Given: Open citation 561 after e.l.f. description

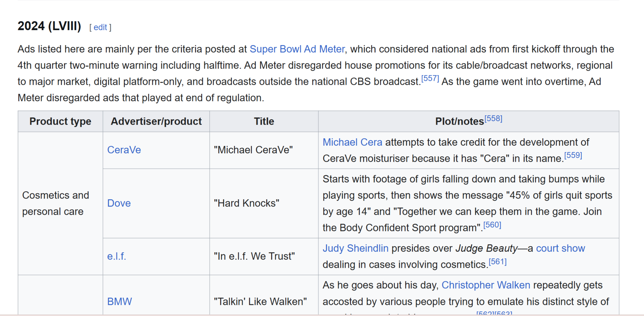Looking at the screenshot, I should pos(498,262).
